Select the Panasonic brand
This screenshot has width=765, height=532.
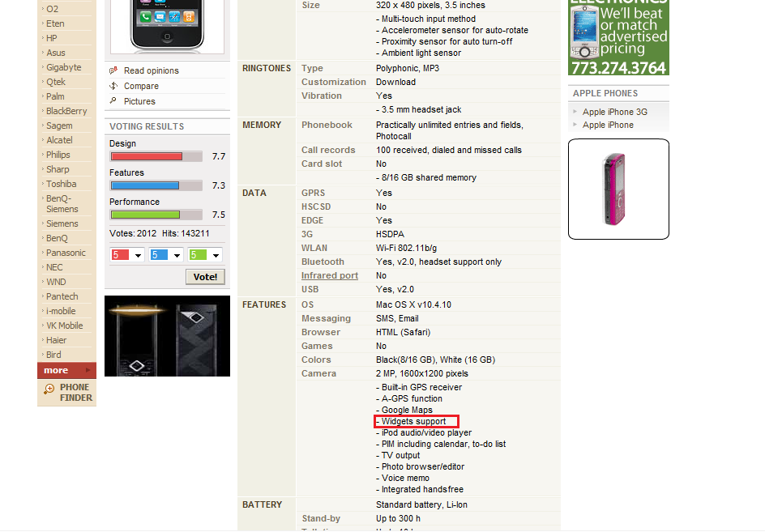click(66, 253)
